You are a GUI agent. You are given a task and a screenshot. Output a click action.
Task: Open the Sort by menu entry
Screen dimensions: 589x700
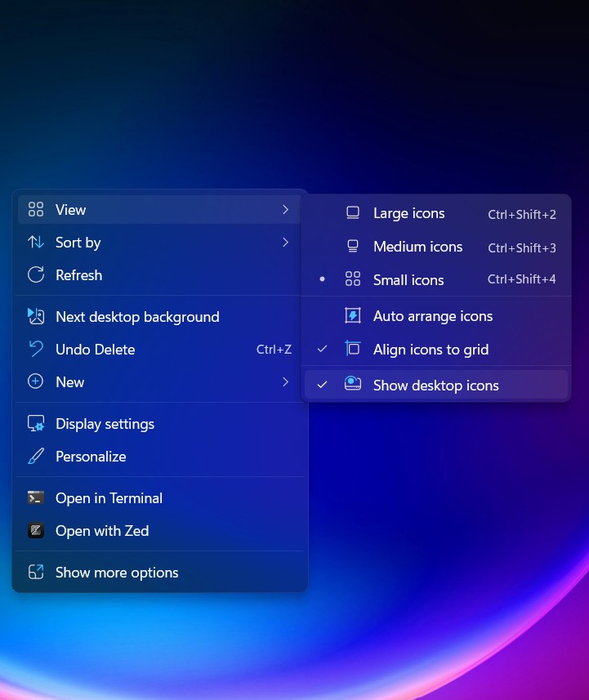[160, 243]
